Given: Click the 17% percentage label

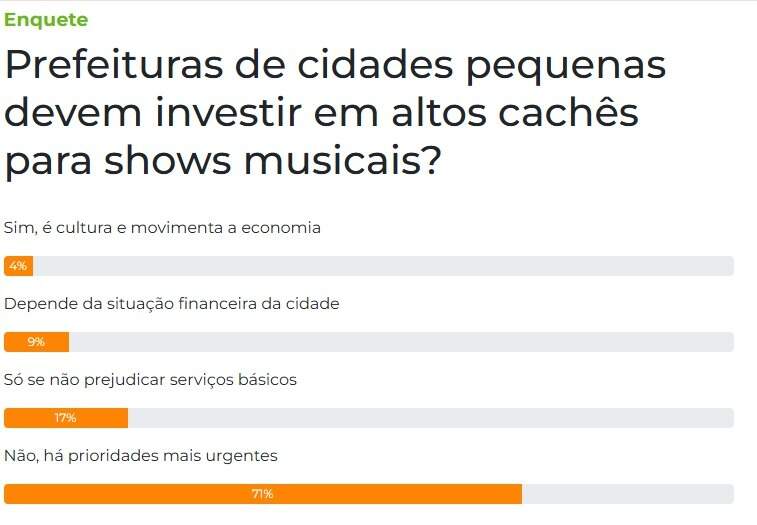Looking at the screenshot, I should (x=65, y=418).
